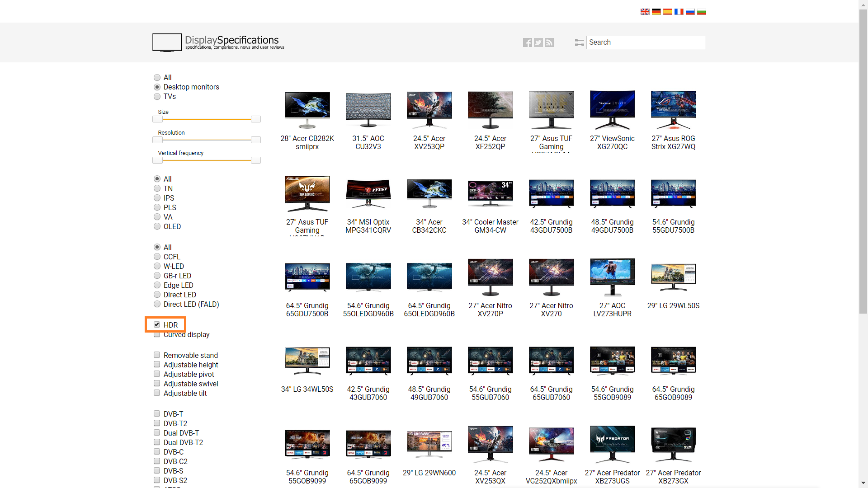Switch language to English with the UK flag
Screen dimensions: 868x488
[645, 12]
